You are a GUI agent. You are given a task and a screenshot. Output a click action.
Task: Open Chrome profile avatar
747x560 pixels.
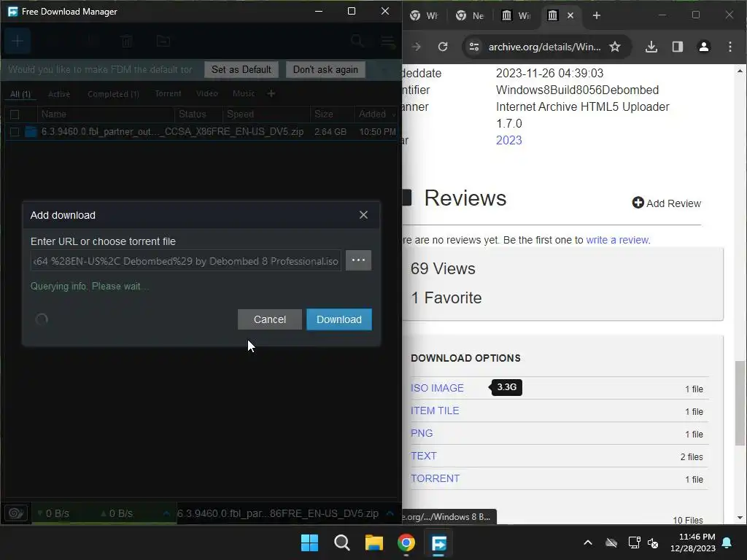[x=704, y=47]
